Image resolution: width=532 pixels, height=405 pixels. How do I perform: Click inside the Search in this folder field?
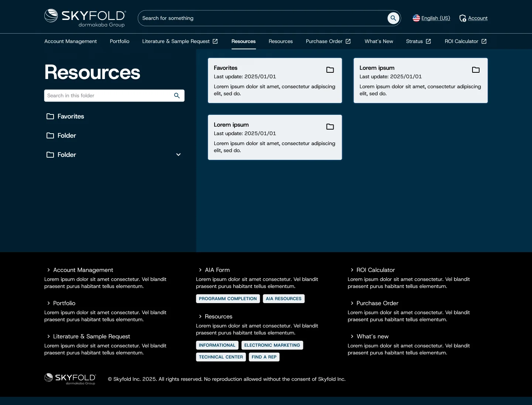pos(107,96)
